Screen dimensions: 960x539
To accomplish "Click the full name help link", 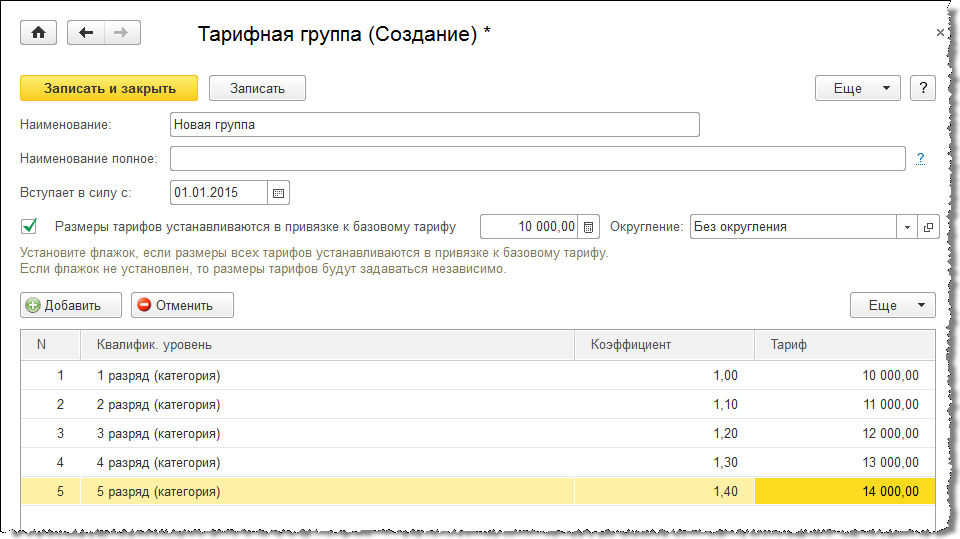I will click(920, 158).
